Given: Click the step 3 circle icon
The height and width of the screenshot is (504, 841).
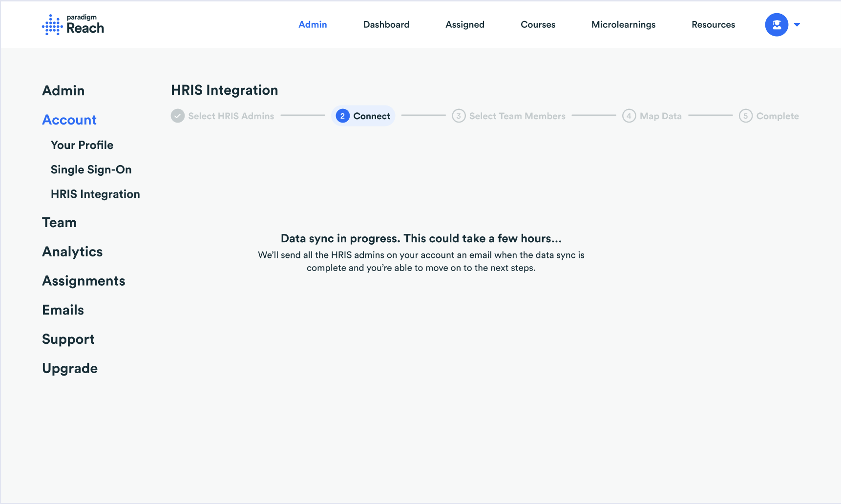Looking at the screenshot, I should [x=459, y=116].
